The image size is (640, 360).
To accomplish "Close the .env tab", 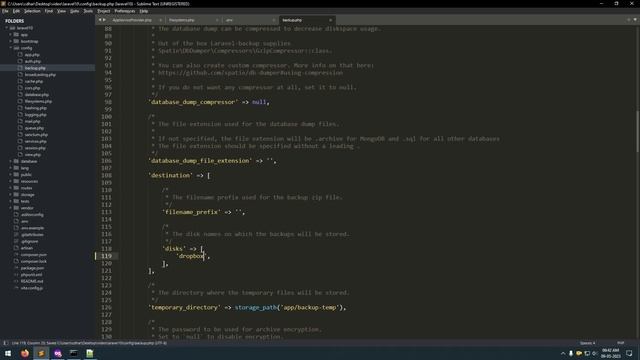I will coord(274,20).
